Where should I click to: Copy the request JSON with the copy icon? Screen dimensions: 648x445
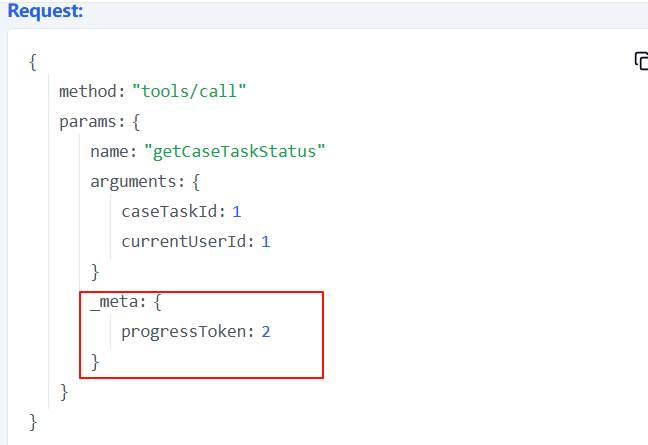[641, 62]
